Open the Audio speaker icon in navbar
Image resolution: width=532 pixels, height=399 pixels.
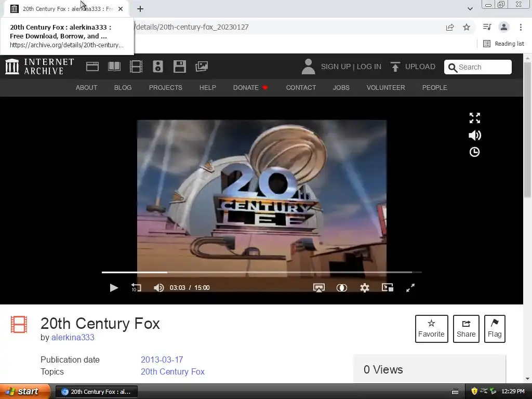click(x=158, y=66)
